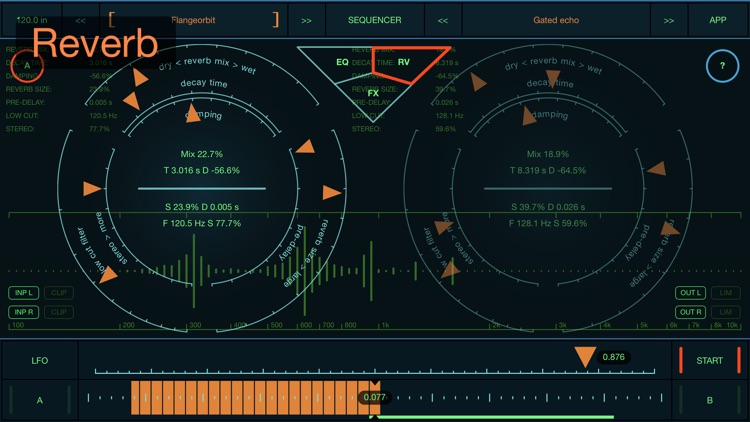Image resolution: width=750 pixels, height=422 pixels.
Task: Click the circled A preset icon
Action: tap(27, 66)
